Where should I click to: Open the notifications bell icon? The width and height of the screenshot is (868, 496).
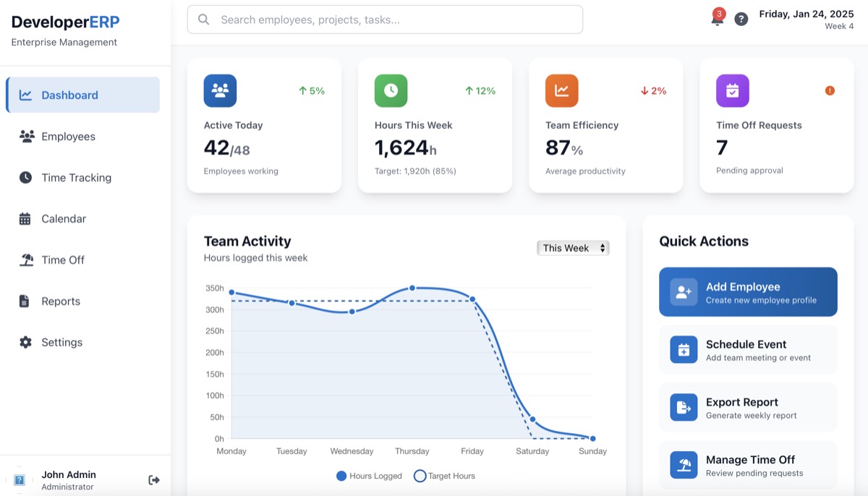coord(716,19)
